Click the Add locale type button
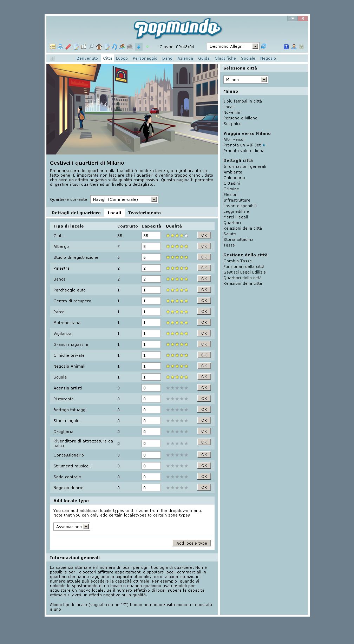This screenshot has width=354, height=644. (192, 543)
